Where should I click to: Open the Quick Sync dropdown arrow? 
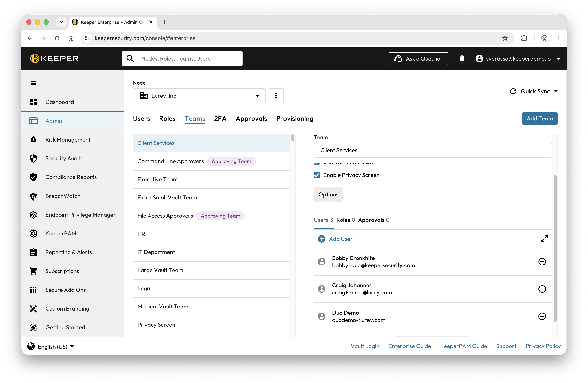coord(556,91)
